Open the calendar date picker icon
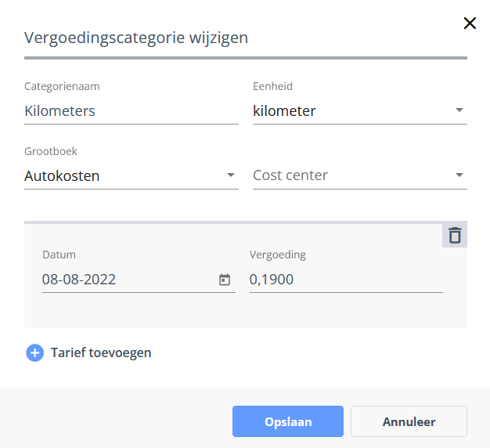490x448 pixels. 225,280
